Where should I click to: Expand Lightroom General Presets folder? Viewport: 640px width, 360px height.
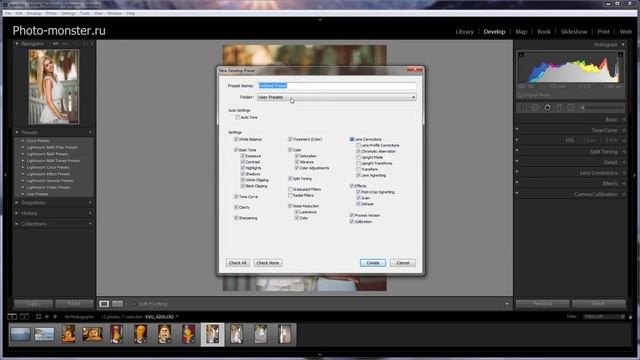(x=23, y=181)
